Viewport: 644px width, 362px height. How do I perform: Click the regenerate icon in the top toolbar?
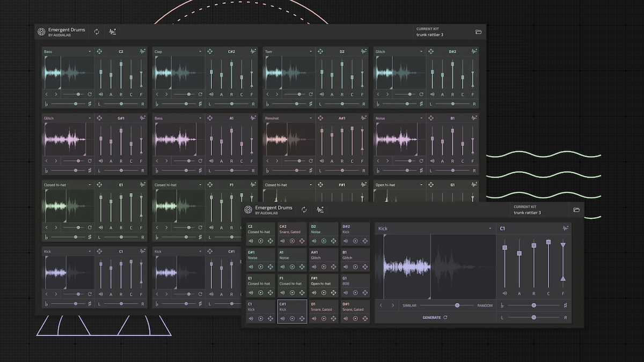tap(97, 31)
